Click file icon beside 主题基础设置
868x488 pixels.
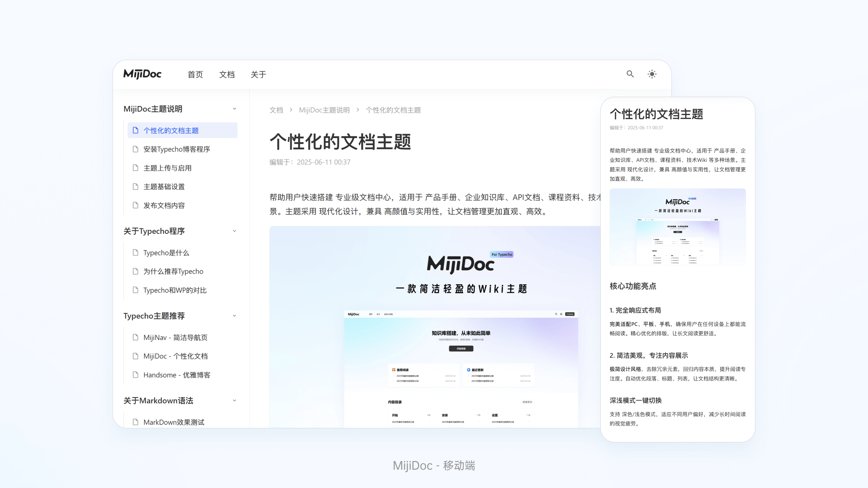pos(135,187)
